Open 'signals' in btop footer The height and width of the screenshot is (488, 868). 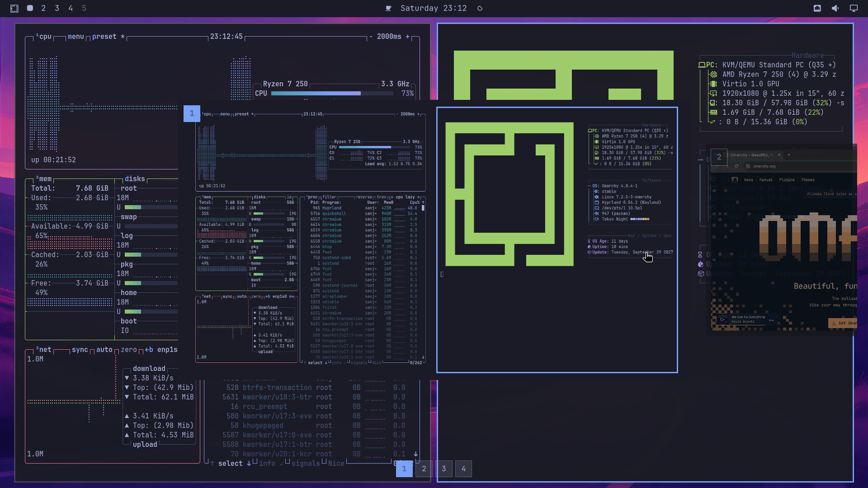pos(306,464)
